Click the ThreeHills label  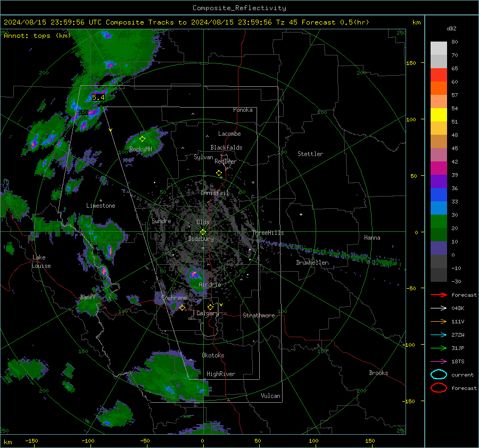(268, 233)
